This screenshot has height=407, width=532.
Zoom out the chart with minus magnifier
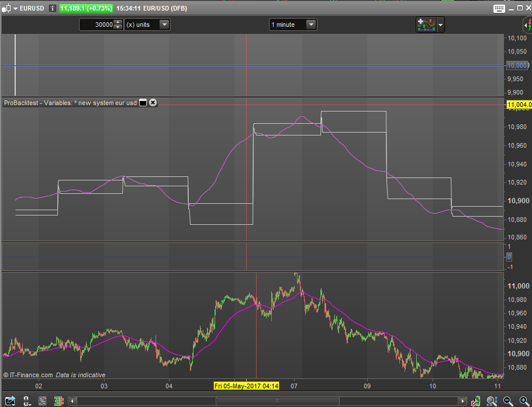508,401
